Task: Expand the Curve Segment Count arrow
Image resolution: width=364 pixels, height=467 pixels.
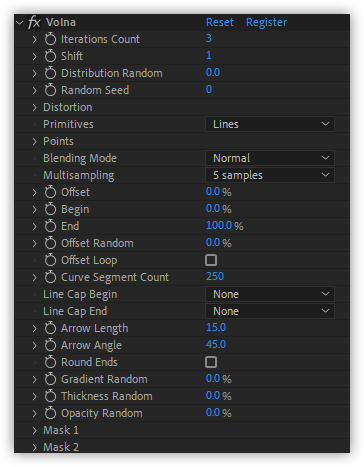Action: [x=35, y=277]
